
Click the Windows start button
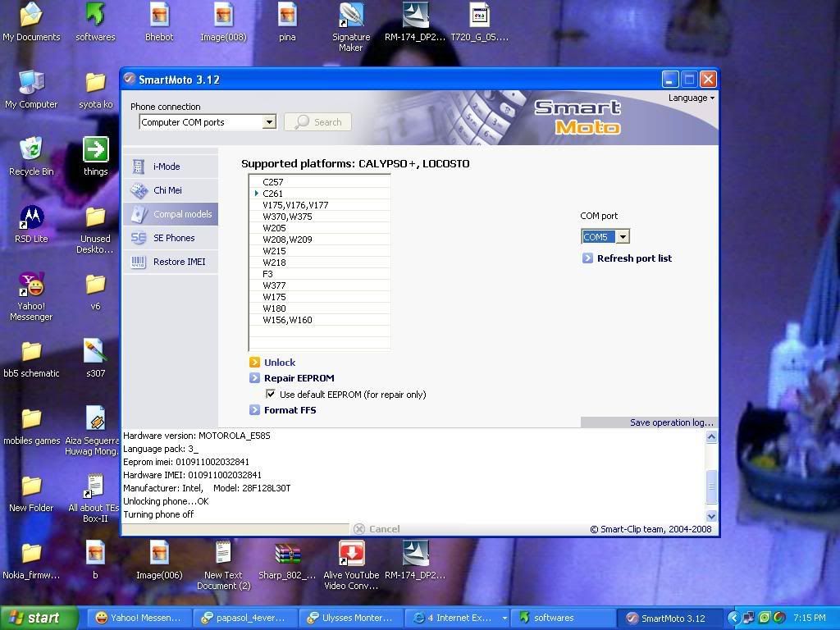[x=39, y=618]
